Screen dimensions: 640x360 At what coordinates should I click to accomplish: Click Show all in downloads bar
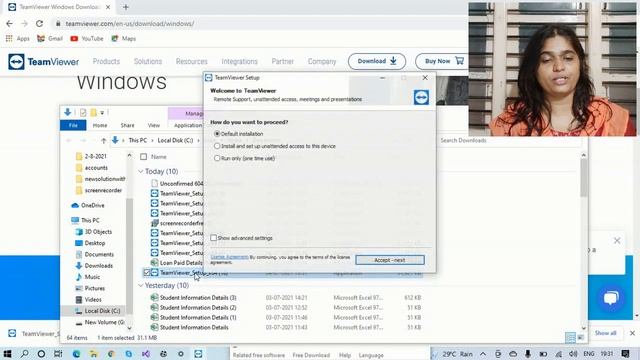605,333
